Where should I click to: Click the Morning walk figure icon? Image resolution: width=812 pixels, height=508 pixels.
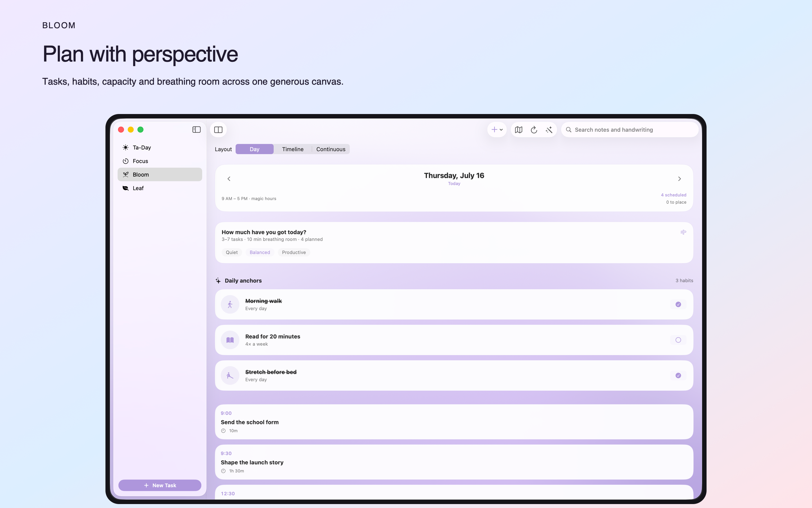(230, 305)
